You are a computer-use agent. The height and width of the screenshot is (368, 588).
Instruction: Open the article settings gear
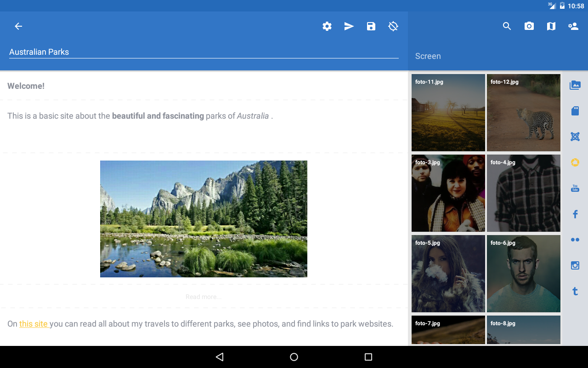[x=327, y=26]
